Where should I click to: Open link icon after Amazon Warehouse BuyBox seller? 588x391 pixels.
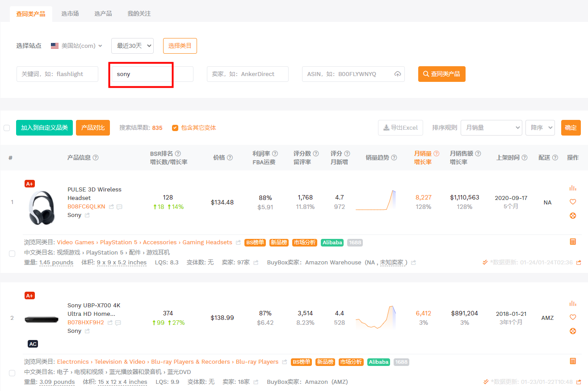[x=413, y=263]
